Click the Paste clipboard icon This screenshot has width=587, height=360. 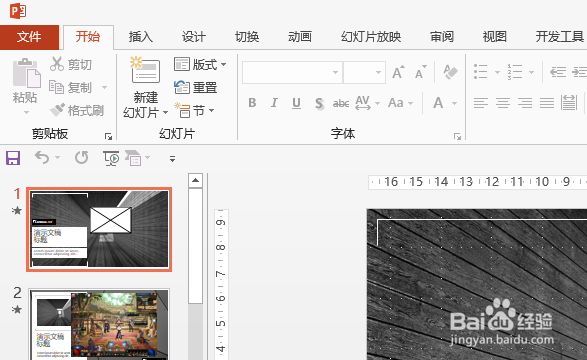tap(26, 73)
